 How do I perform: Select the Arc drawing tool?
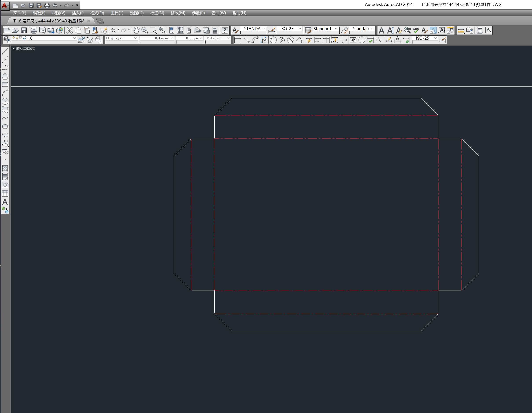pyautogui.click(x=5, y=93)
